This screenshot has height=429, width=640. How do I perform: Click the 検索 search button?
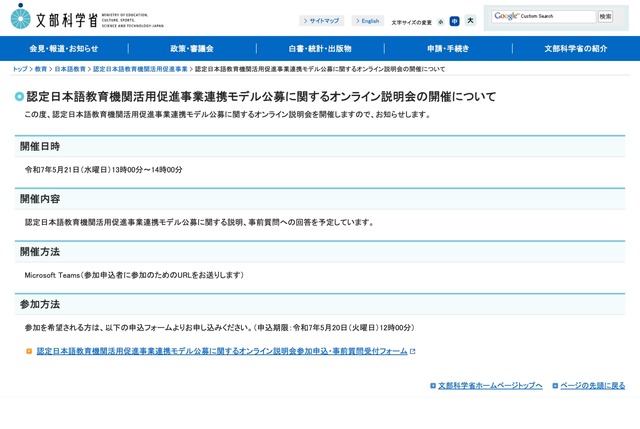[605, 16]
